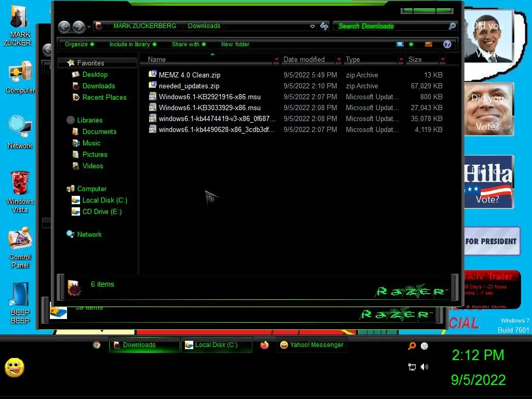The width and height of the screenshot is (532, 399).
Task: Click the magnifier icon in search box
Action: (452, 26)
